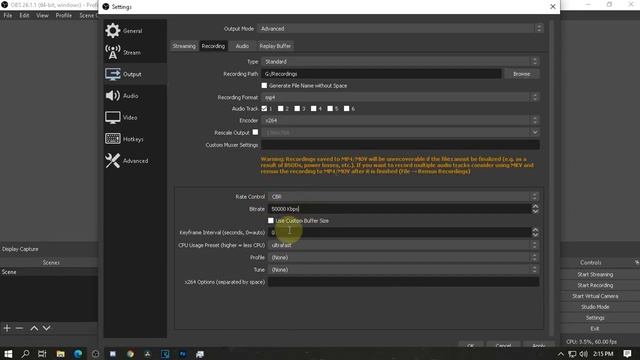The height and width of the screenshot is (360, 640).
Task: Enable audio track 5 checkbox
Action: tap(330, 109)
